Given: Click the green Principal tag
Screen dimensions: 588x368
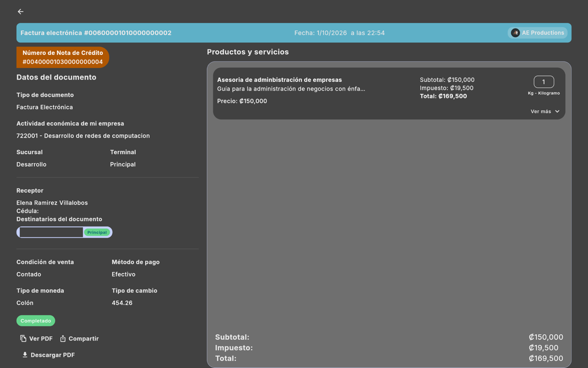Looking at the screenshot, I should click(x=97, y=232).
